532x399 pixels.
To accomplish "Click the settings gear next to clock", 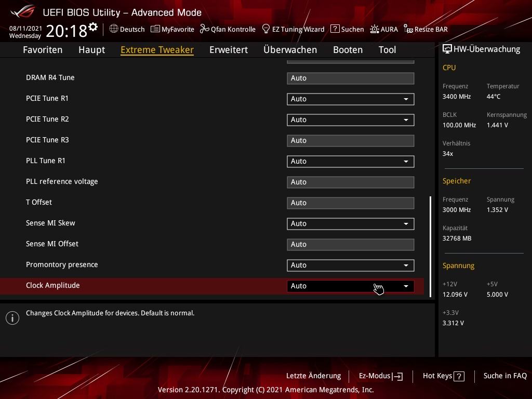I will (93, 27).
